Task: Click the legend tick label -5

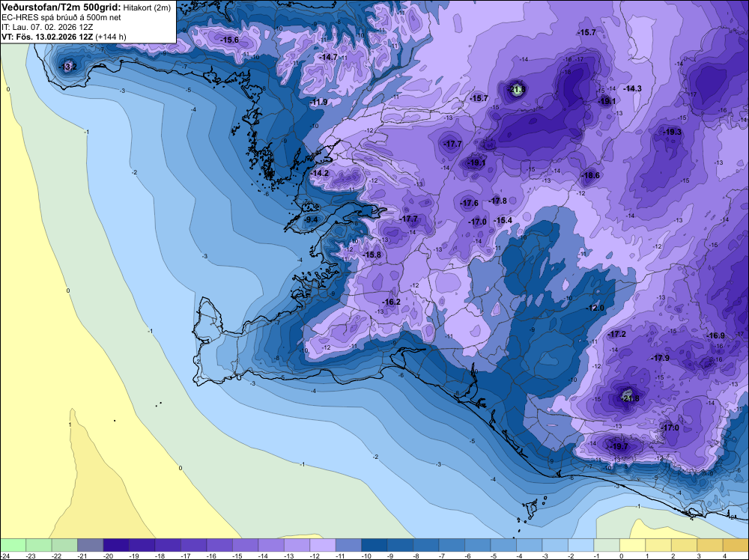Action: click(x=495, y=556)
